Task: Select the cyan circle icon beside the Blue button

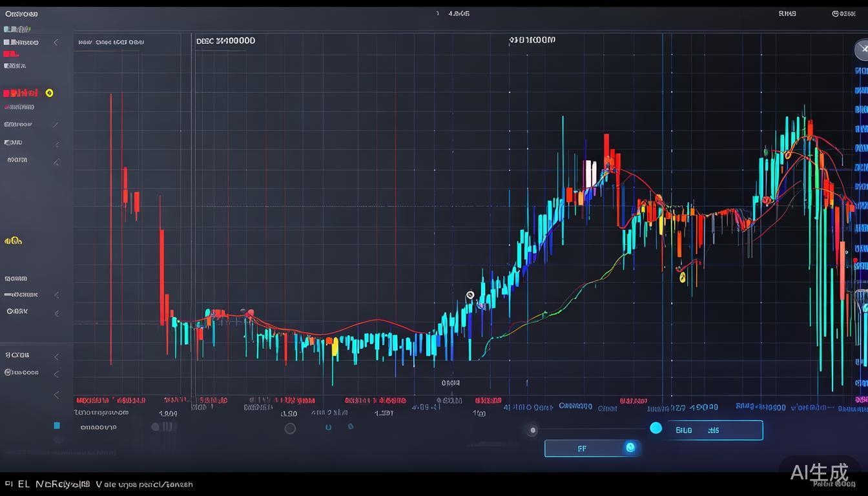Action: [656, 428]
